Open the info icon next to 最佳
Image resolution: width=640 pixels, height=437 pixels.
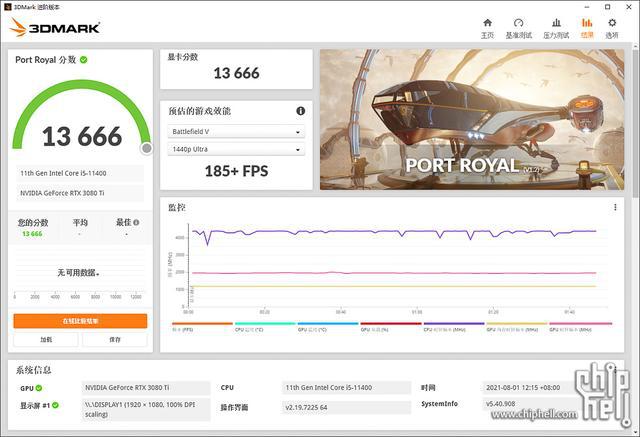point(136,222)
